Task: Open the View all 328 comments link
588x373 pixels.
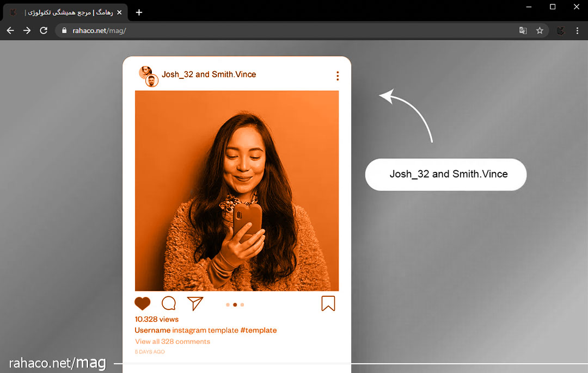Action: pyautogui.click(x=172, y=341)
